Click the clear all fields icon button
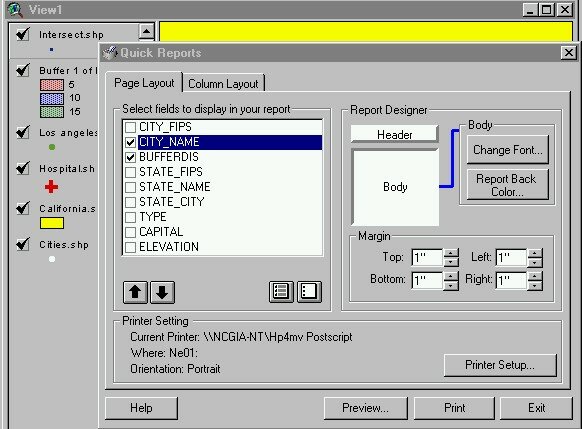 309,292
